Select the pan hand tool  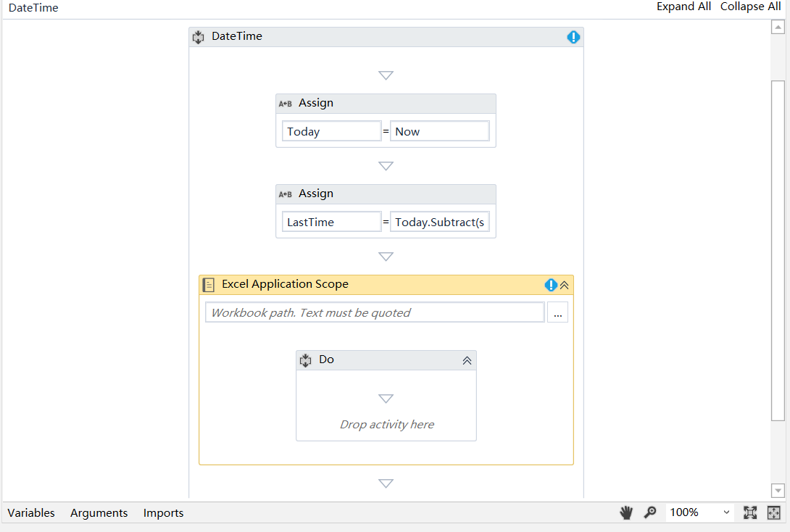(x=626, y=512)
